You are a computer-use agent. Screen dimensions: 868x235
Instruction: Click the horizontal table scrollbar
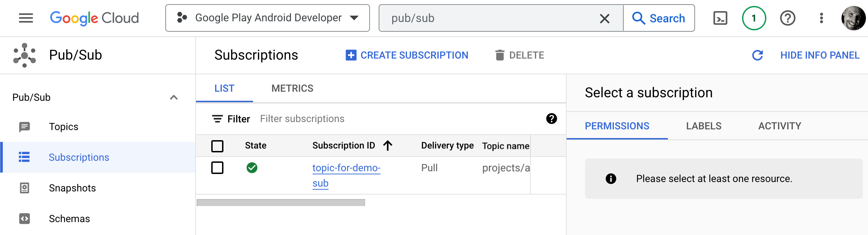point(281,203)
